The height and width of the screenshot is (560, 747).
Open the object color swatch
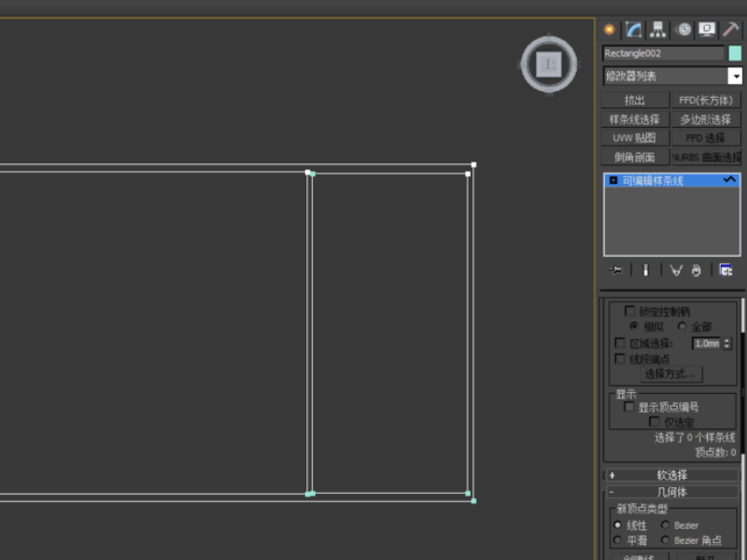pos(735,53)
